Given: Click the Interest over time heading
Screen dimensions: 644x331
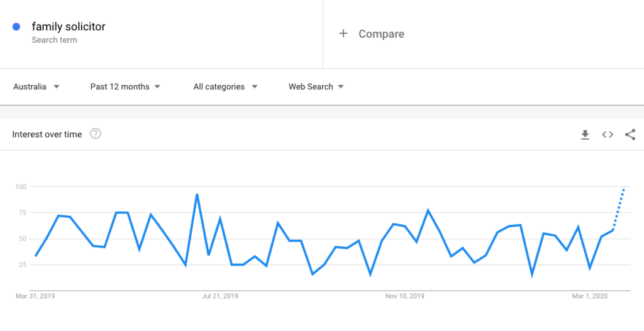Looking at the screenshot, I should (47, 134).
